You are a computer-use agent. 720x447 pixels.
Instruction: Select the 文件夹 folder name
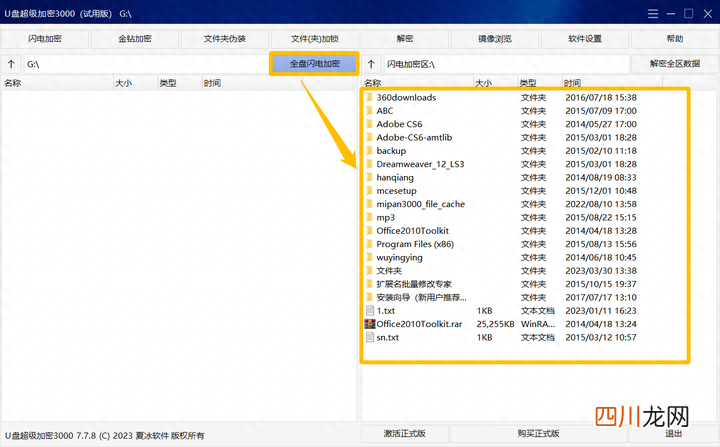[x=389, y=271]
